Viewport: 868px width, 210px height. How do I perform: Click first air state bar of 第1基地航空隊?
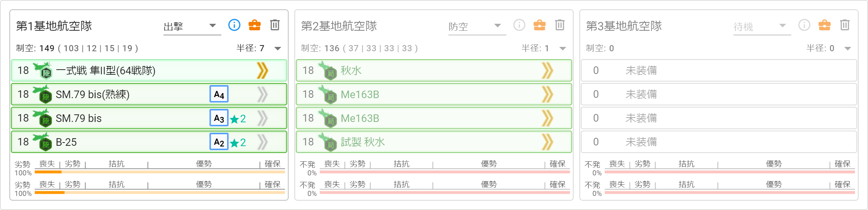click(160, 172)
